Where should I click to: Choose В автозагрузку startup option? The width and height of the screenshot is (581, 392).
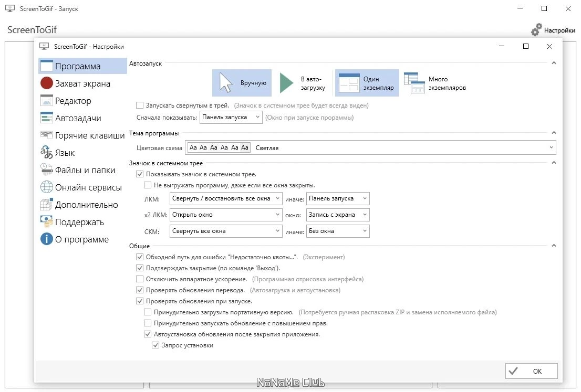point(303,83)
